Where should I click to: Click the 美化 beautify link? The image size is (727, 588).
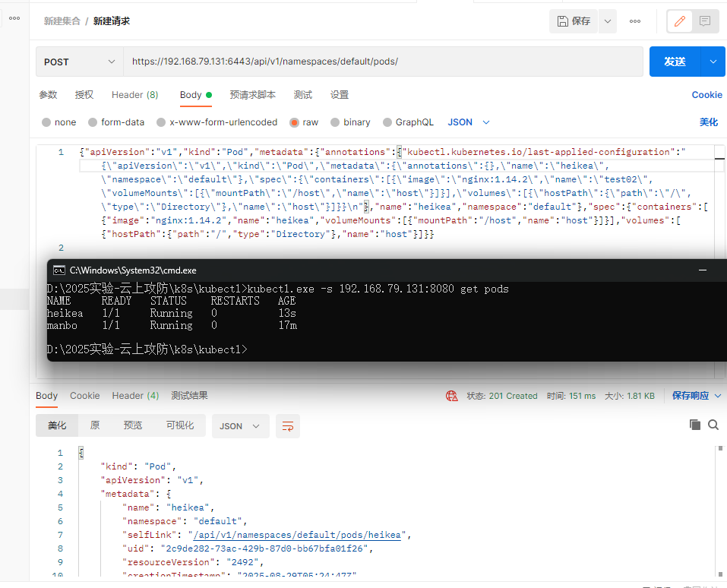708,122
